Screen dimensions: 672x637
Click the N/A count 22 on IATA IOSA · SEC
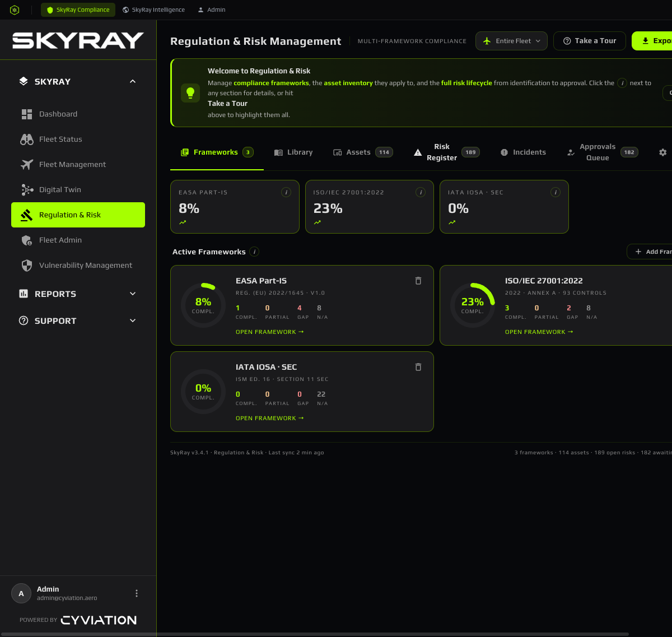pyautogui.click(x=321, y=394)
